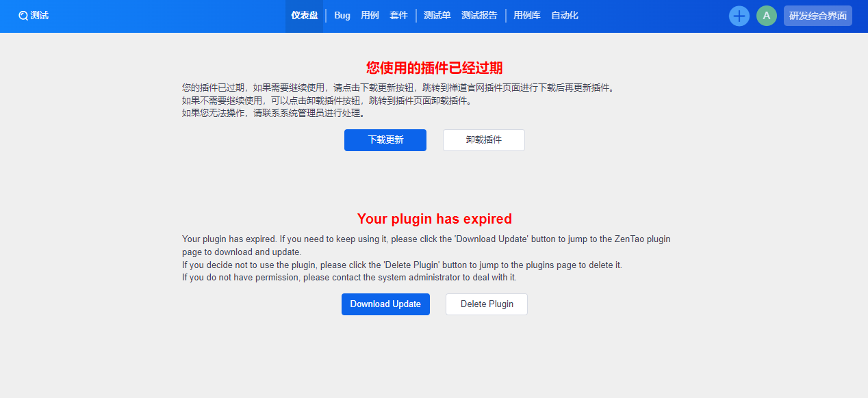Click the text 'If you do not have permission'

(x=239, y=278)
